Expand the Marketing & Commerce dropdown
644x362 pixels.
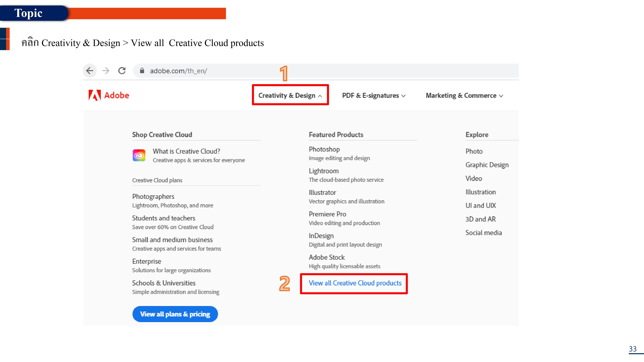click(464, 95)
